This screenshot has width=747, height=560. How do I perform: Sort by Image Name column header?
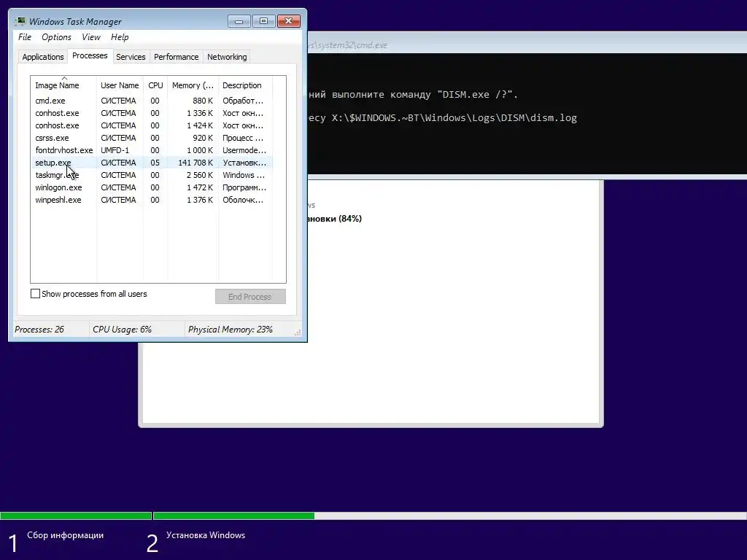click(x=63, y=85)
